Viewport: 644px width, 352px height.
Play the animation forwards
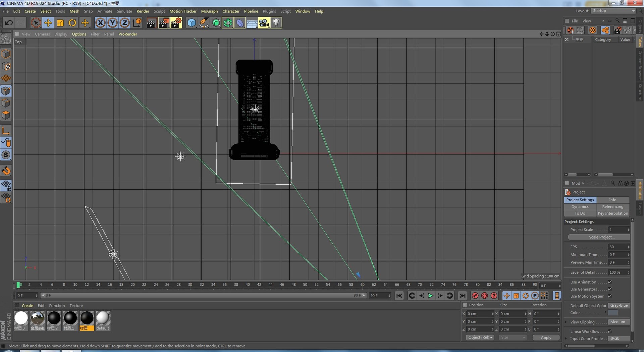(x=431, y=296)
